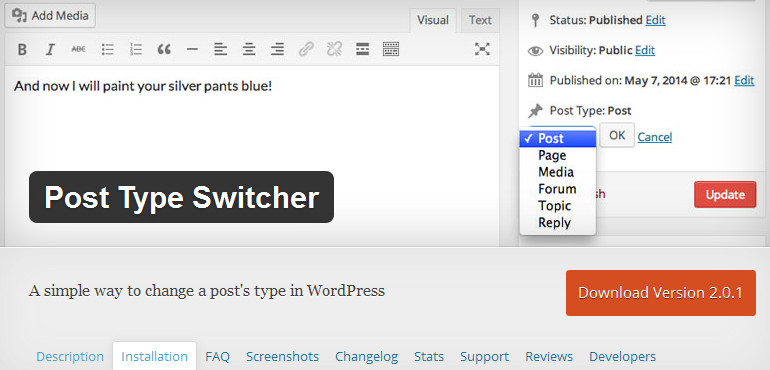Click the Post Type Switcher banner title
Viewport: 770px width, 370px height.
pyautogui.click(x=182, y=197)
